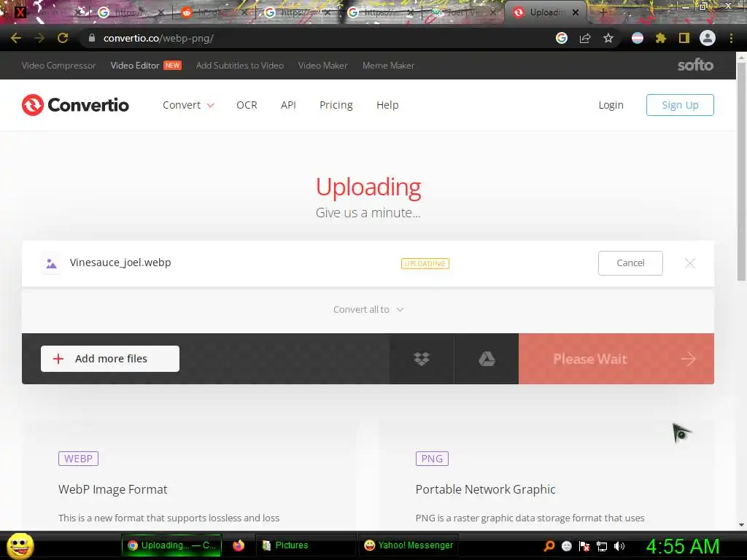Open the volume speaker tray icon
747x560 pixels.
(x=619, y=545)
